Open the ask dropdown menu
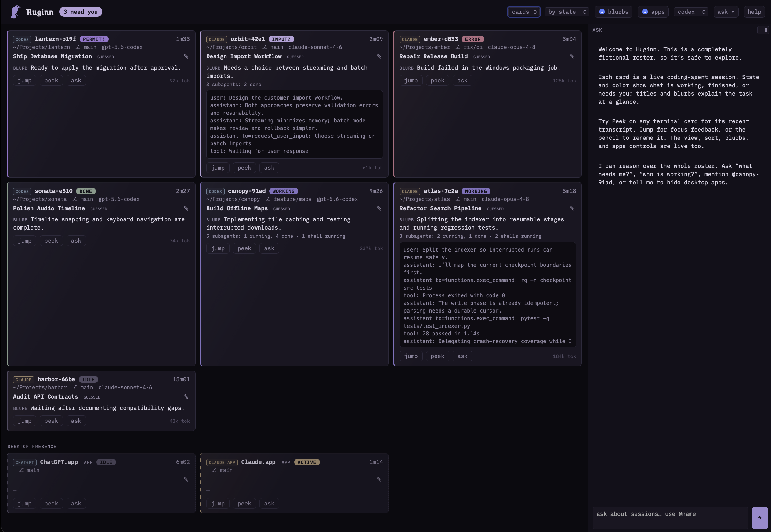 pos(726,12)
